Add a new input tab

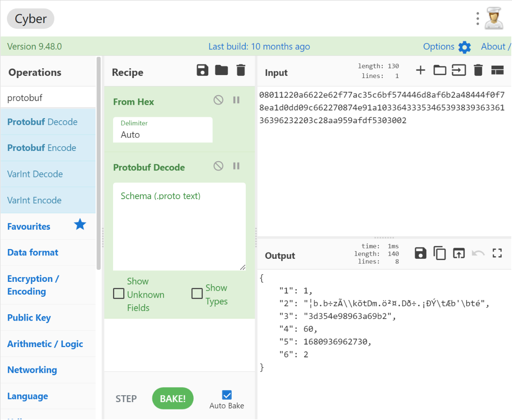pos(421,70)
